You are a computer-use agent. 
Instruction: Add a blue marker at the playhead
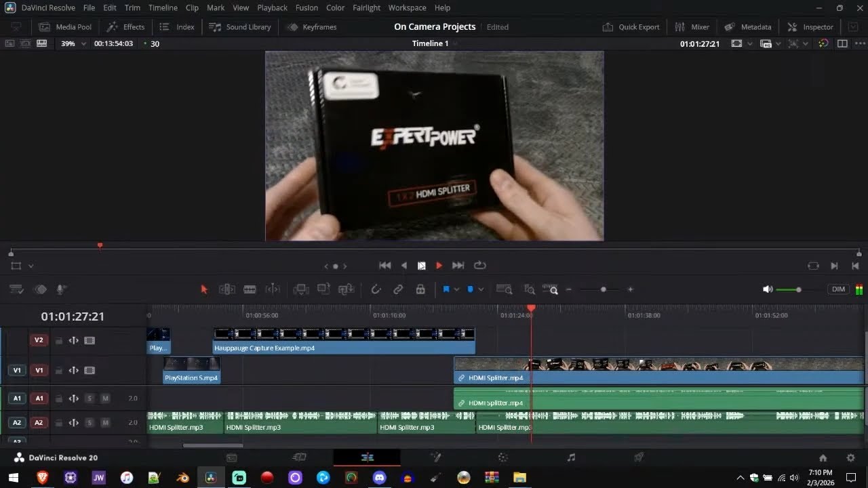471,289
